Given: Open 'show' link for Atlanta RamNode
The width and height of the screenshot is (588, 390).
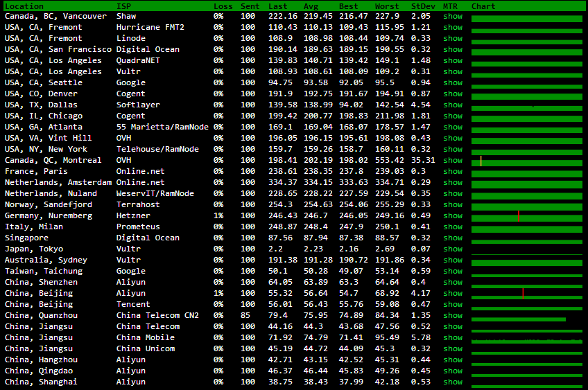Looking at the screenshot, I should [x=453, y=127].
